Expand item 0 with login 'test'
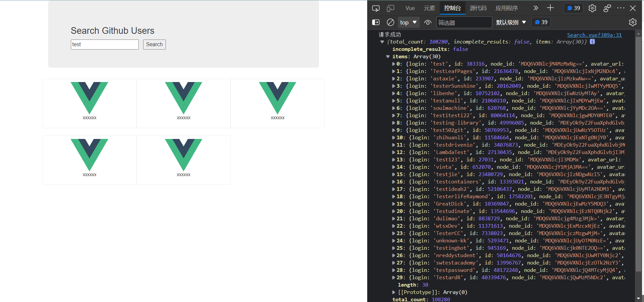Viewport: 644px width, 302px height. [x=394, y=64]
